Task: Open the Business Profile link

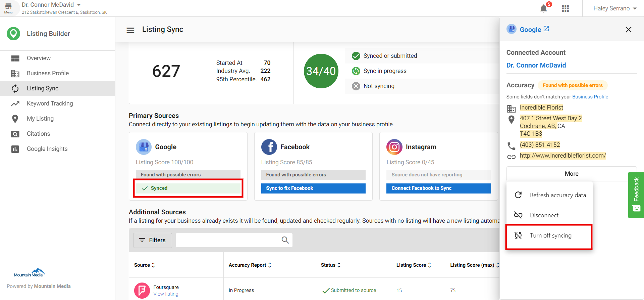Action: coord(590,97)
